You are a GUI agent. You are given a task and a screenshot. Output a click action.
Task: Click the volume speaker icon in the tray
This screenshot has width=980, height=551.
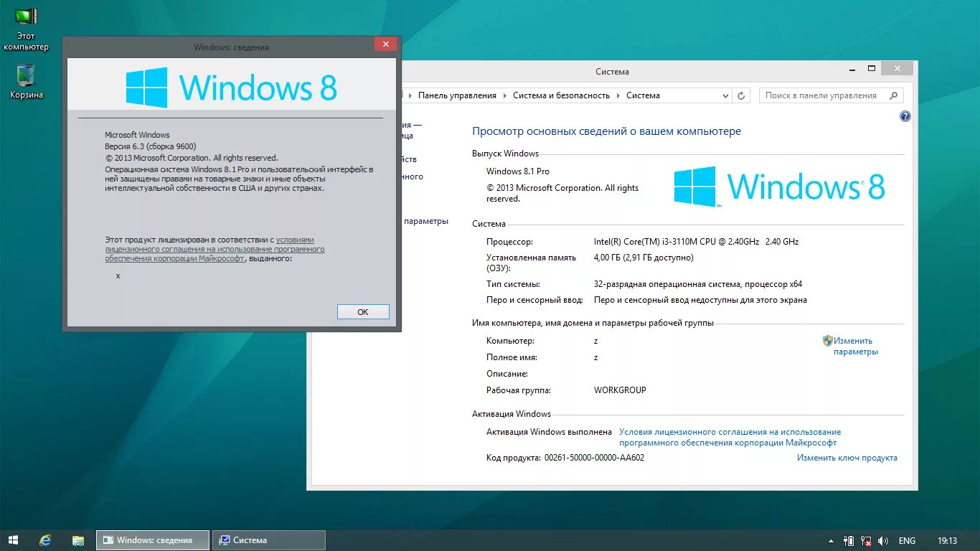(883, 540)
